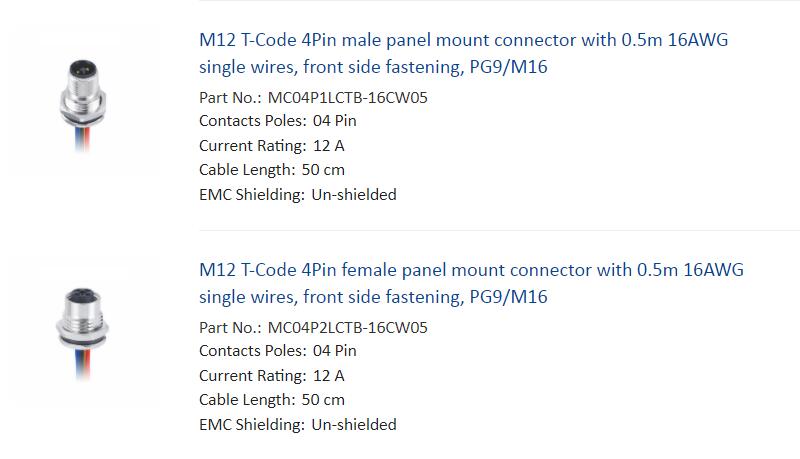The width and height of the screenshot is (800, 459).
Task: Click the Contacts Poles label in male connector listing
Action: [253, 121]
